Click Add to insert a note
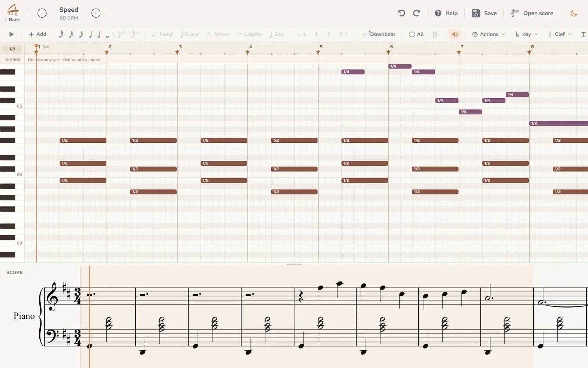The width and height of the screenshot is (588, 368). (37, 34)
